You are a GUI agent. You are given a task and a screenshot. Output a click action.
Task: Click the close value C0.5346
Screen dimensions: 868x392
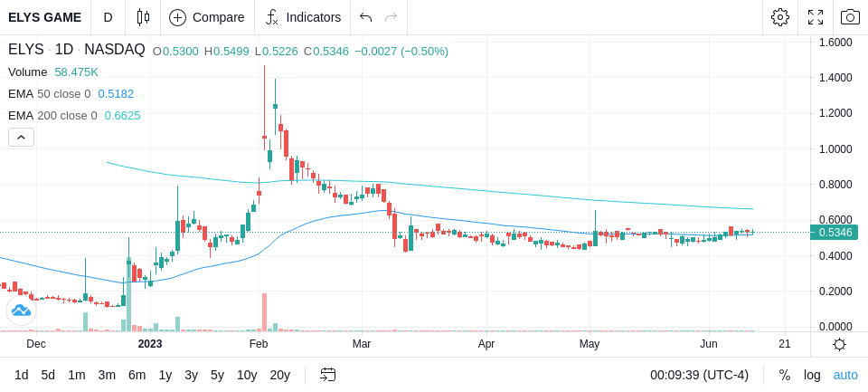point(326,51)
